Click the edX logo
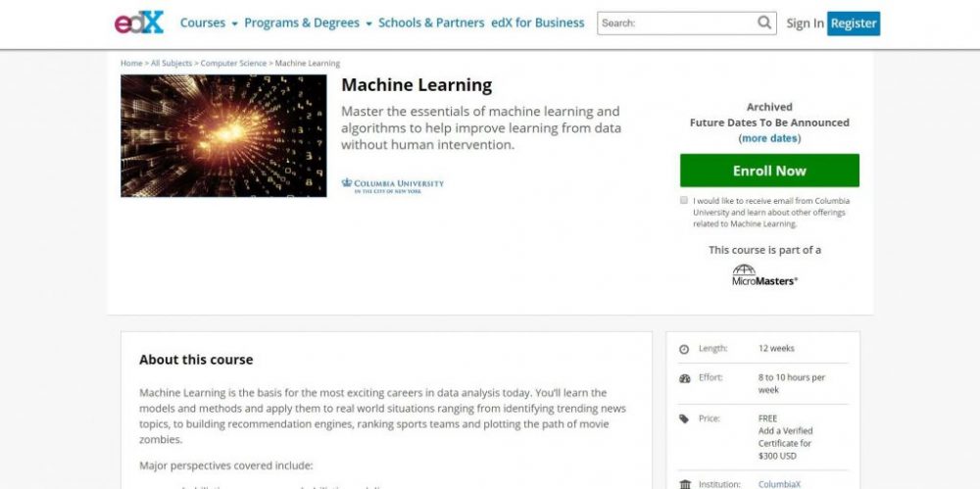This screenshot has height=489, width=980. [x=139, y=23]
